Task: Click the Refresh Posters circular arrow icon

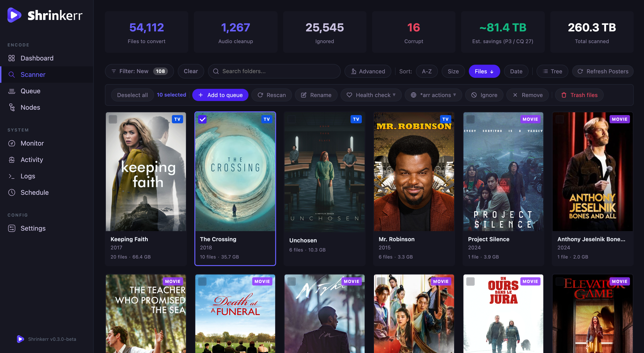Action: (580, 71)
